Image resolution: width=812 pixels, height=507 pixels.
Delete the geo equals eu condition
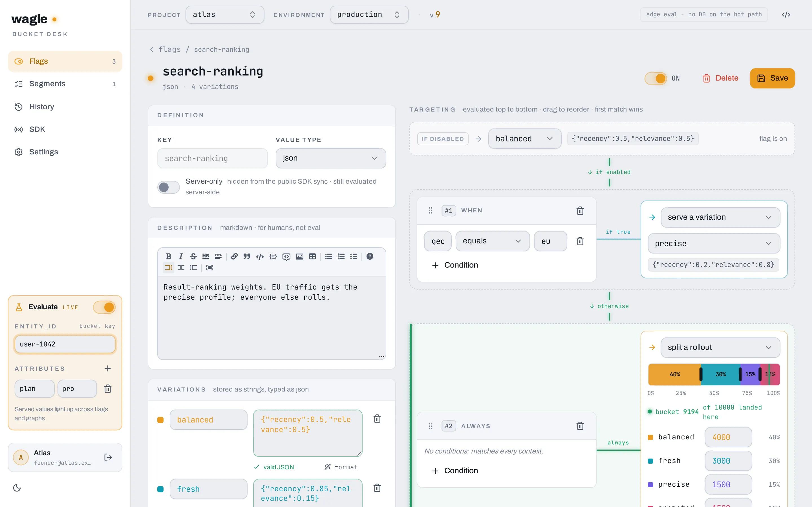click(580, 241)
